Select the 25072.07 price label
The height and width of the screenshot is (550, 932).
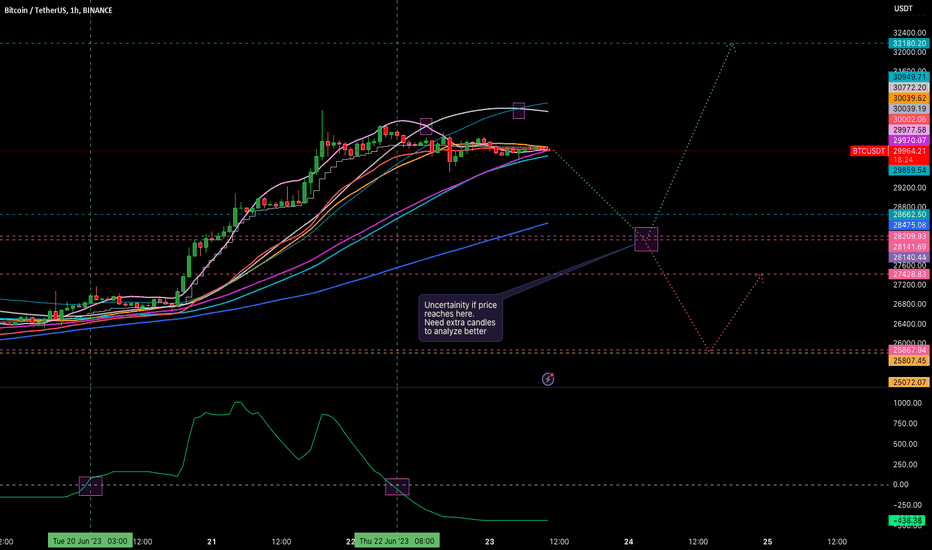coord(909,382)
